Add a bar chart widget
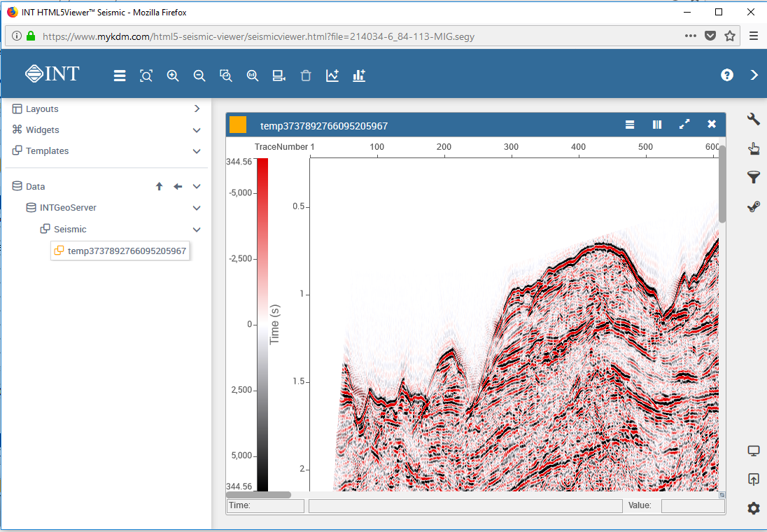The width and height of the screenshot is (767, 532). click(x=359, y=76)
